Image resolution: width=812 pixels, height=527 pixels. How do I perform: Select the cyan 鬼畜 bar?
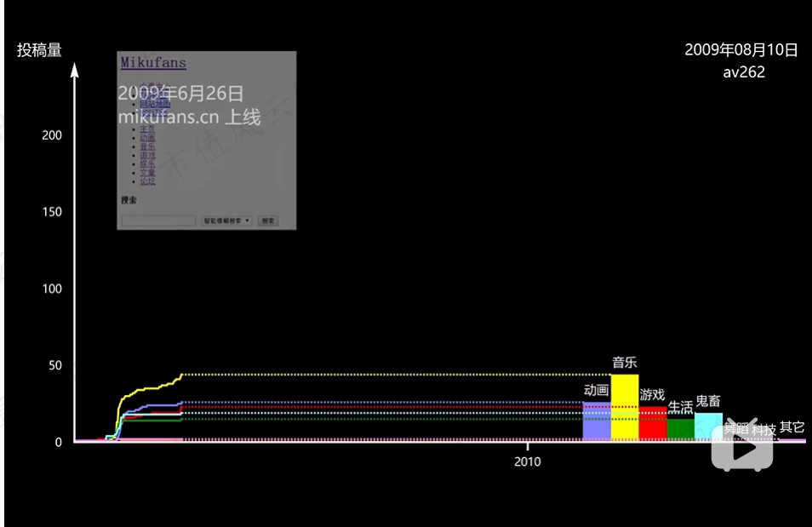point(708,427)
